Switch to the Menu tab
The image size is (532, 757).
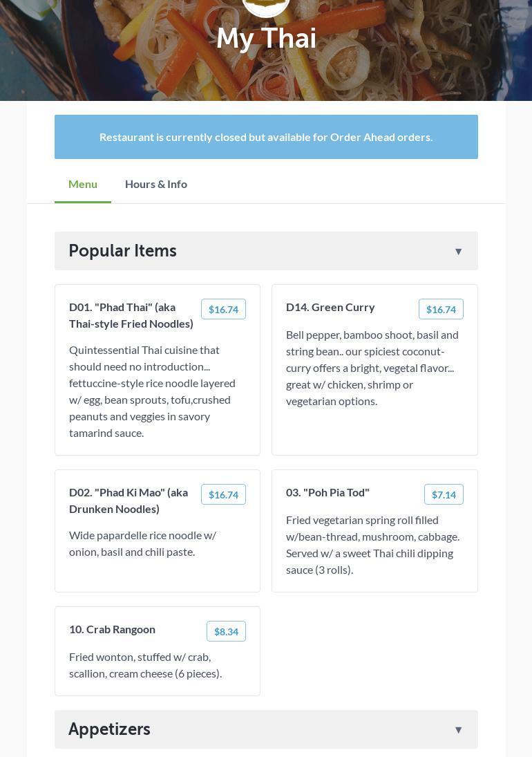tap(83, 184)
